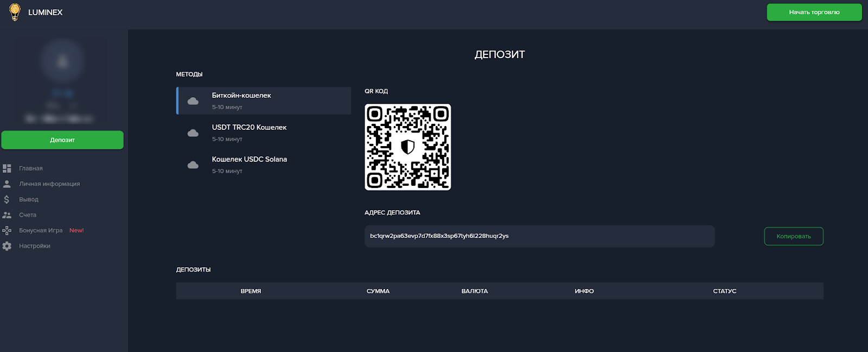Select the USDT TRC20 Кошелек method
The width and height of the screenshot is (868, 352).
click(x=264, y=133)
